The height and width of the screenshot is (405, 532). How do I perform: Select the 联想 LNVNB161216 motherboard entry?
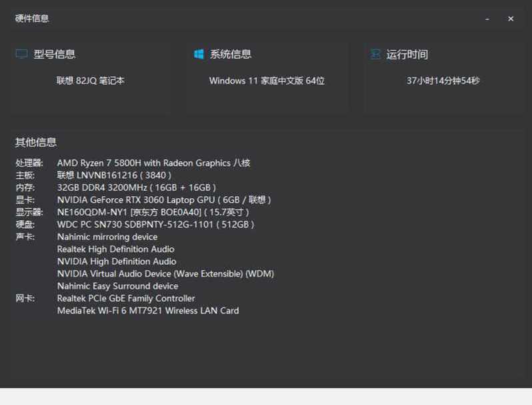click(x=115, y=175)
